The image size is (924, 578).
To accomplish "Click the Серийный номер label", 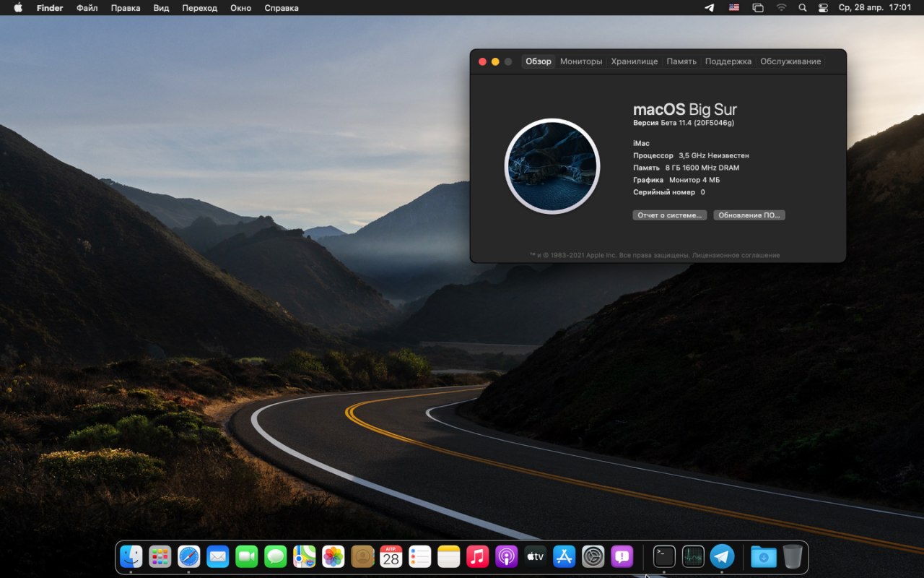I will (664, 192).
